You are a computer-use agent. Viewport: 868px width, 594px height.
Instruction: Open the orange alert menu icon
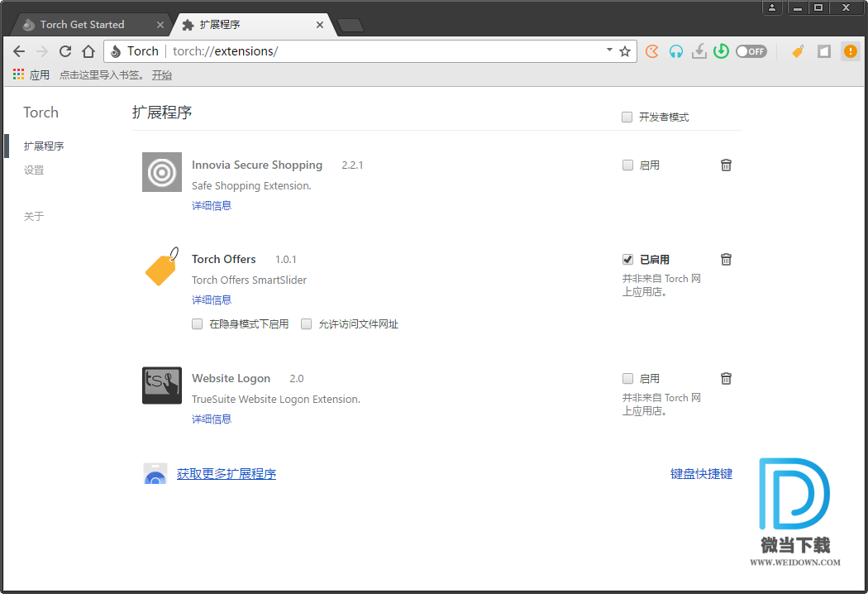851,51
